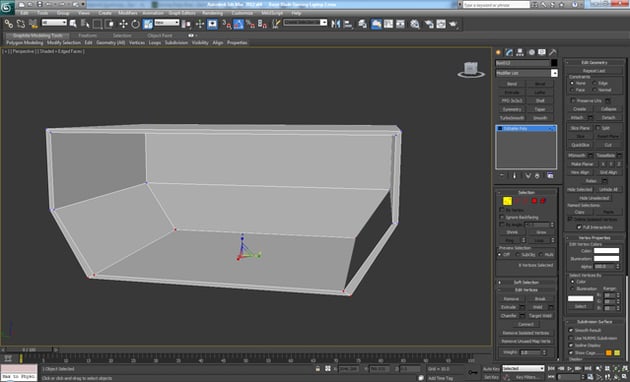
Task: Click the Repeat Last button
Action: [x=594, y=71]
